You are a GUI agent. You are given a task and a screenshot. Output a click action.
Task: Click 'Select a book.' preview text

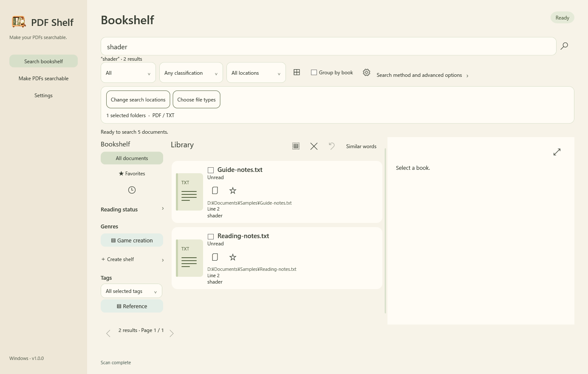413,168
